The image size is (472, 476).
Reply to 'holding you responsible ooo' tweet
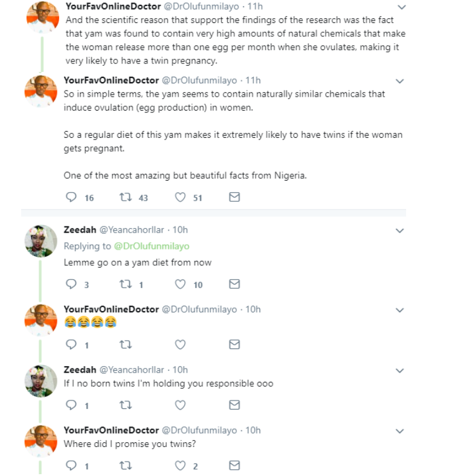[71, 405]
